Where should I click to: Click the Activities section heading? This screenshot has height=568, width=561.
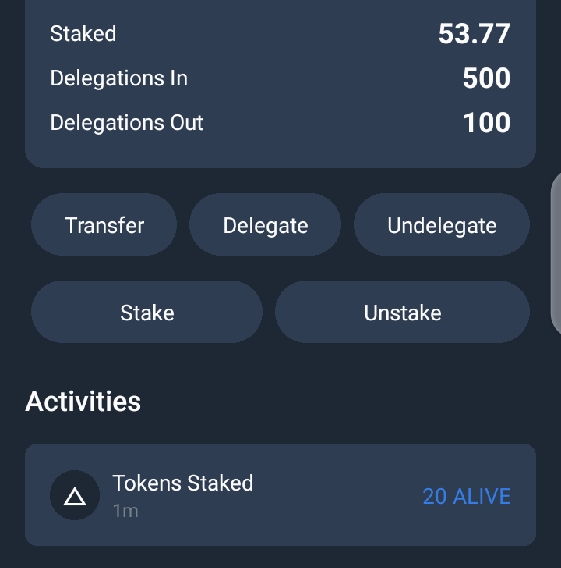point(83,401)
